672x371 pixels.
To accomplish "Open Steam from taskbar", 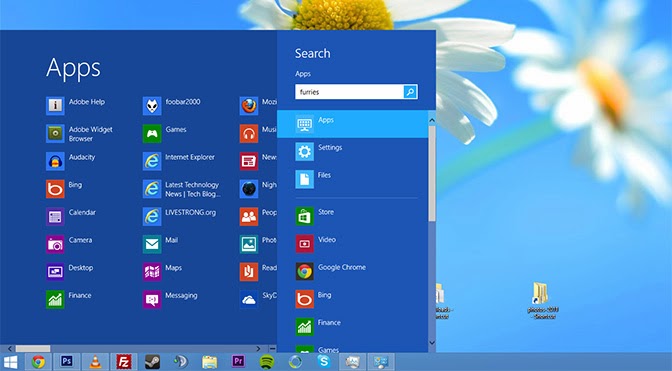I will coord(152,362).
